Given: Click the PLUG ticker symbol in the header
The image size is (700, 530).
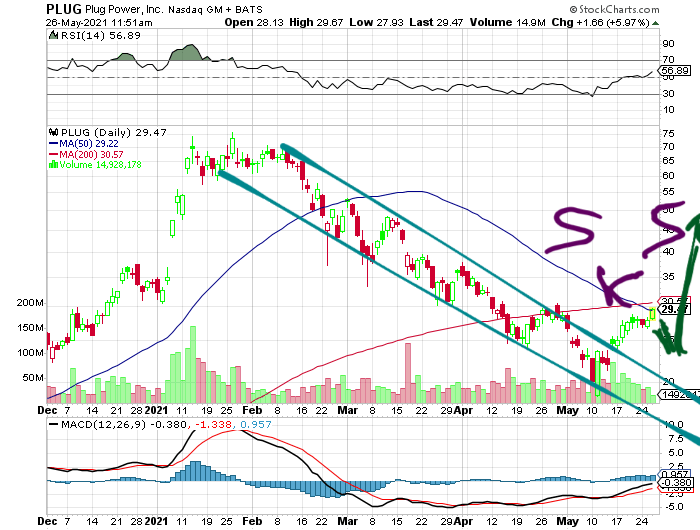Looking at the screenshot, I should point(64,9).
